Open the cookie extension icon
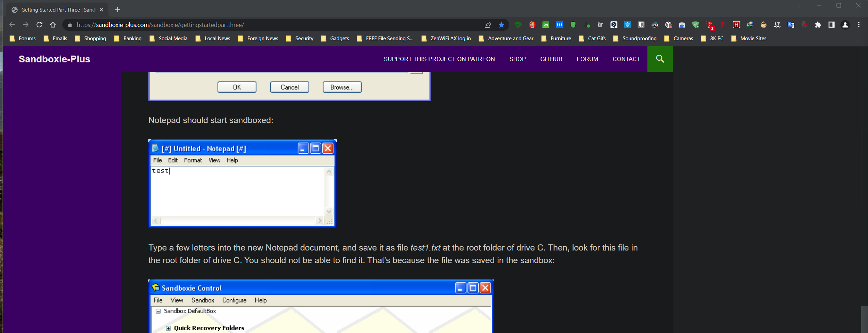 (x=763, y=25)
